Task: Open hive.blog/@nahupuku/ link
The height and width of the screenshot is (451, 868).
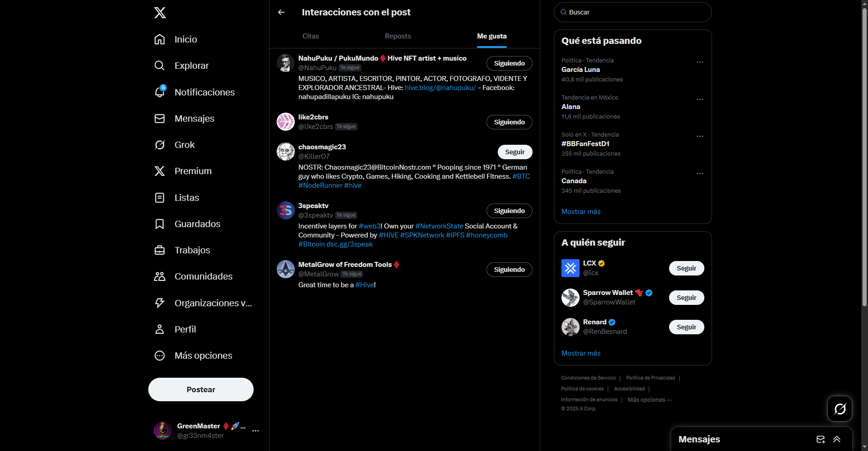Action: (x=440, y=88)
